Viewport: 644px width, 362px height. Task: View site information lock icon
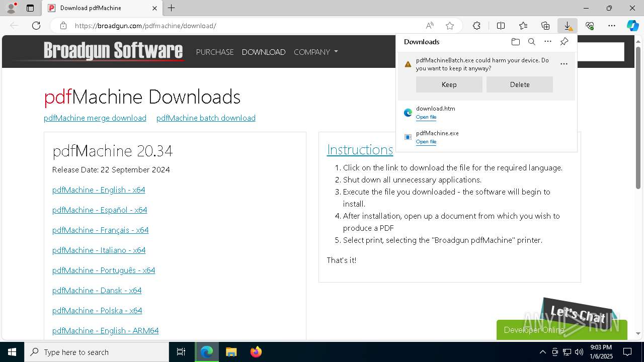[63, 26]
